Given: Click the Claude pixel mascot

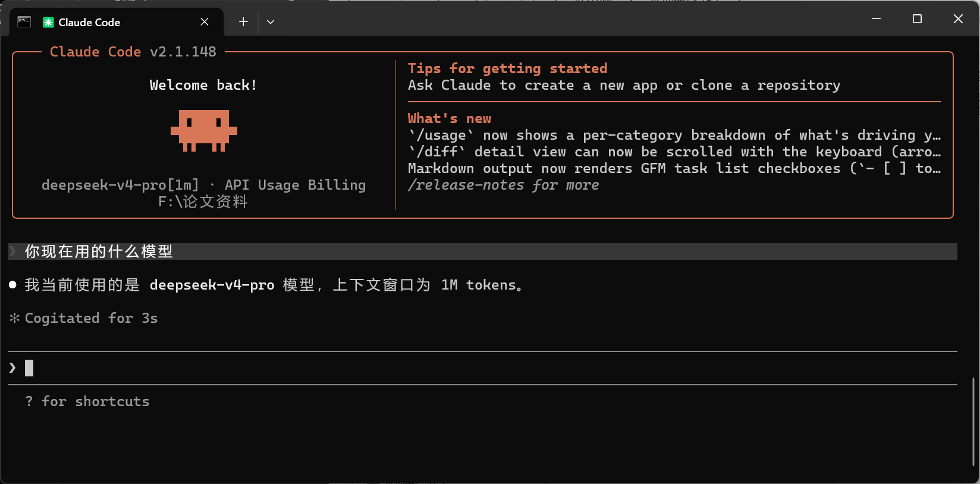Looking at the screenshot, I should click(x=204, y=130).
